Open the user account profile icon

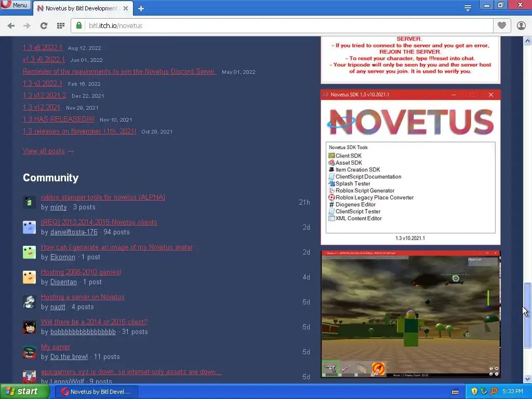[x=521, y=25]
